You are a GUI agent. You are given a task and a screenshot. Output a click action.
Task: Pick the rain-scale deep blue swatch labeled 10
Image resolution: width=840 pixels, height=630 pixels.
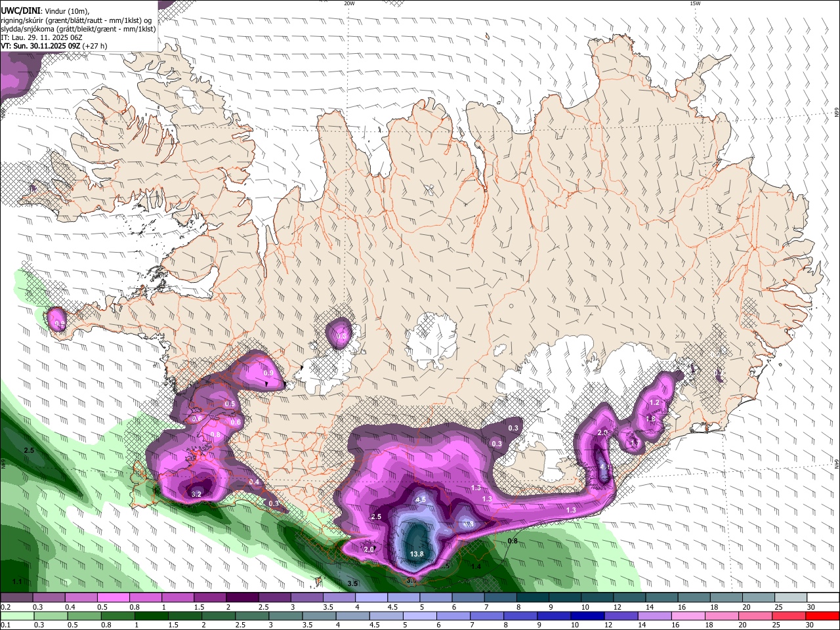point(588,616)
